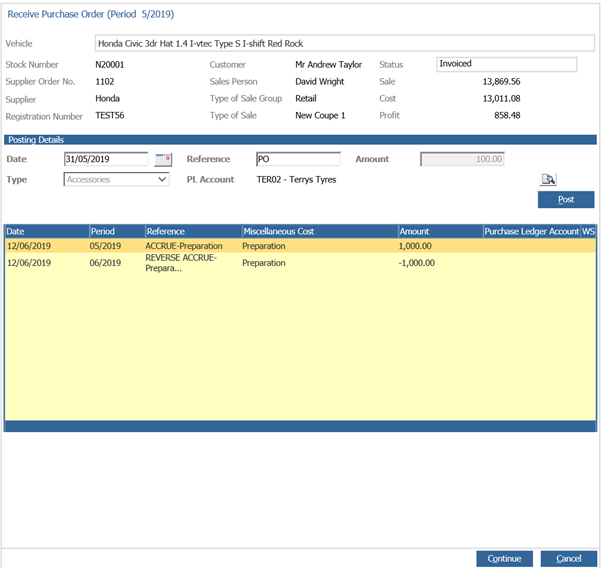
Task: Click the 1,000.00 amount cell
Action: [x=415, y=246]
